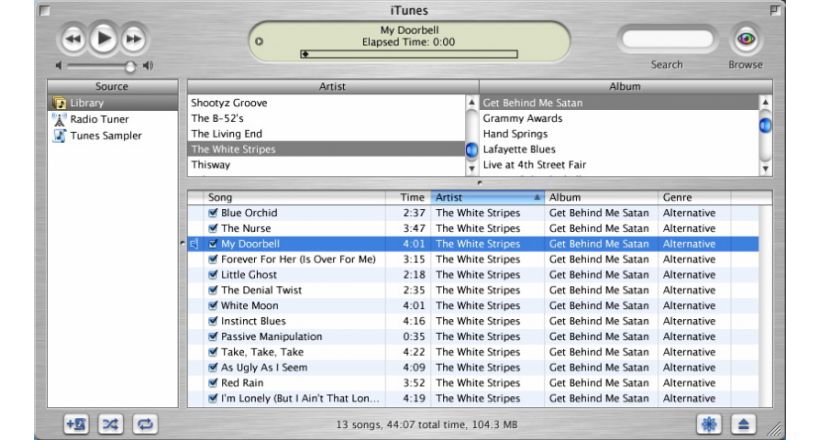The height and width of the screenshot is (440, 820).
Task: Toggle repeat mode button
Action: [145, 424]
